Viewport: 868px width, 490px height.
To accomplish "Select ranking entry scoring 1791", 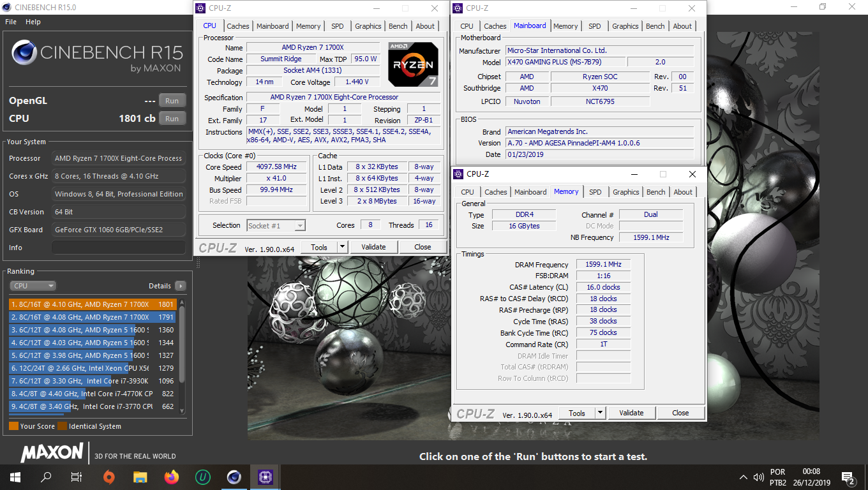I will 93,317.
